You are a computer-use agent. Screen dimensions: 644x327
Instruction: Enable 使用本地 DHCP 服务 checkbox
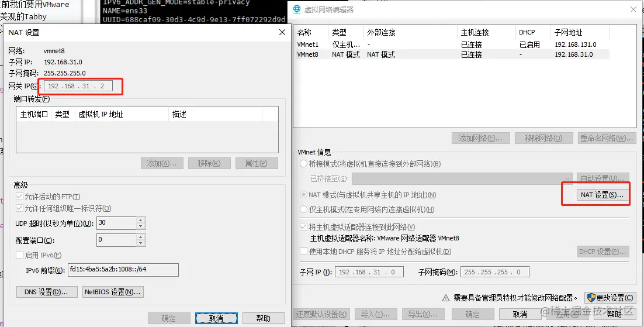303,252
